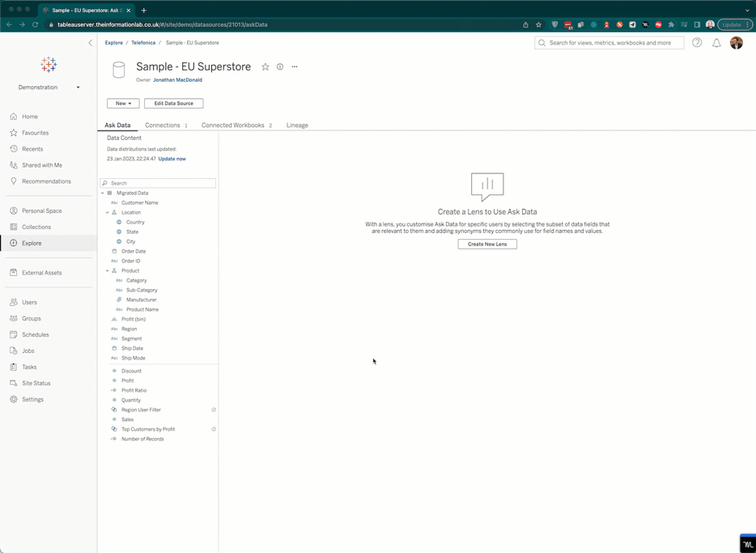Viewport: 756px width, 553px height.
Task: Open the New dropdown button
Action: click(x=123, y=103)
